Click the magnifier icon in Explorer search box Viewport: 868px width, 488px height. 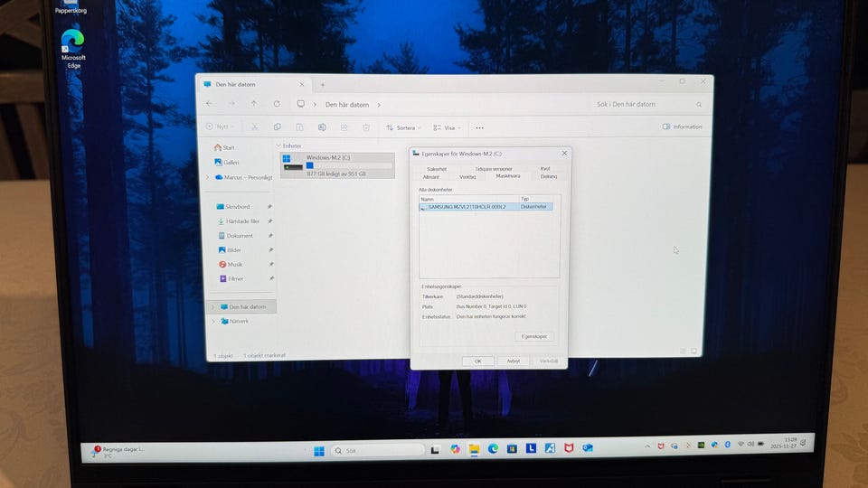point(699,105)
